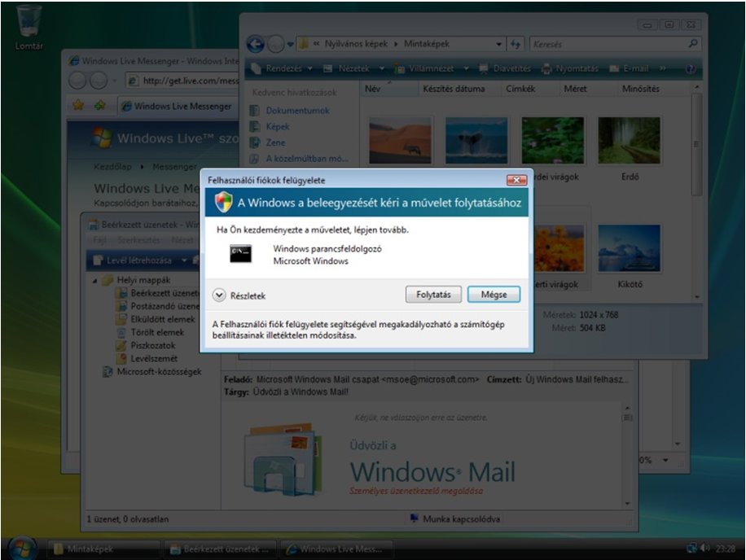Switch to Beérkezett üzenetek taskbar button

pyautogui.click(x=221, y=549)
